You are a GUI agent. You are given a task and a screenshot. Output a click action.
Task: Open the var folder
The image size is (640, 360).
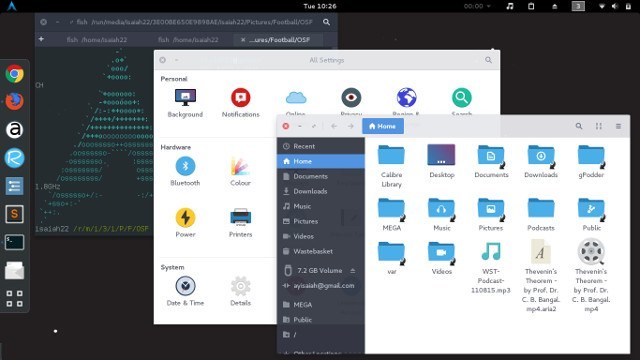391,258
